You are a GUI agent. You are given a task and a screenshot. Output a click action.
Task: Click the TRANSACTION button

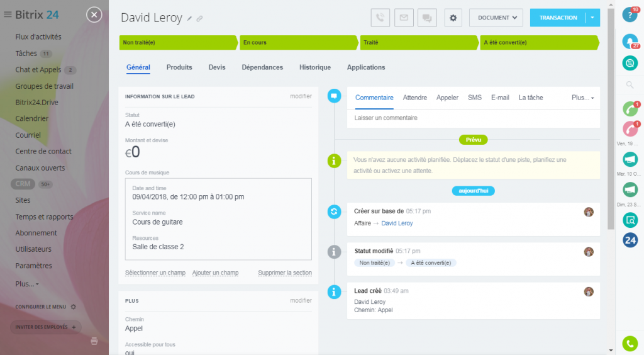(x=558, y=18)
